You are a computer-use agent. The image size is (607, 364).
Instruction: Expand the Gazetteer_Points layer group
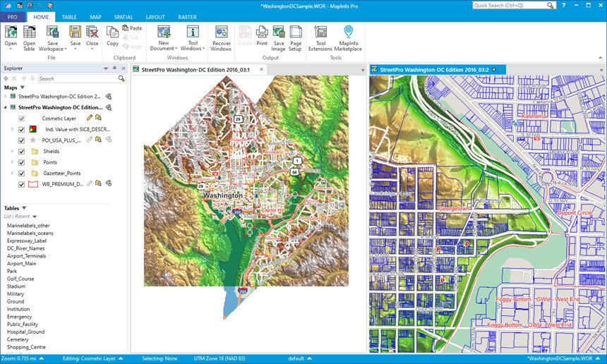pyautogui.click(x=12, y=173)
